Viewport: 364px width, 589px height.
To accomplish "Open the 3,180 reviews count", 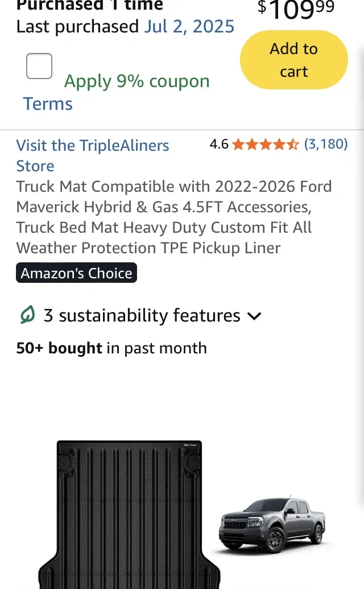I will pyautogui.click(x=326, y=144).
